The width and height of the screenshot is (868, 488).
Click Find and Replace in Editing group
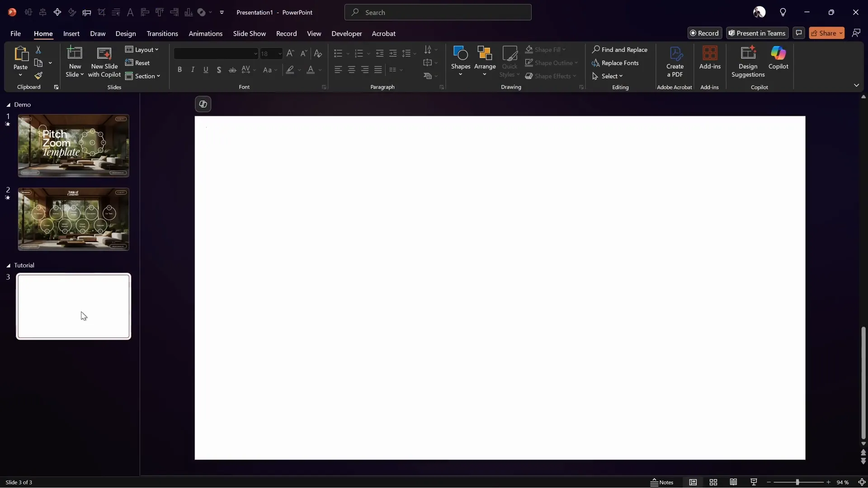[x=620, y=49]
